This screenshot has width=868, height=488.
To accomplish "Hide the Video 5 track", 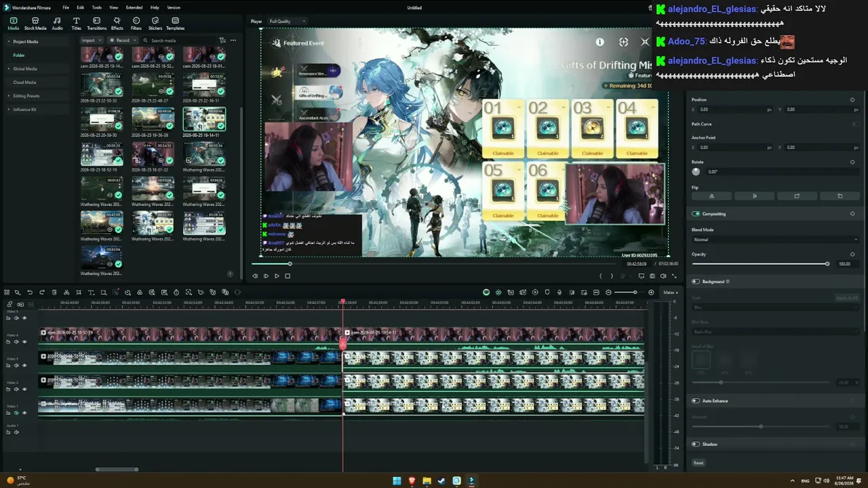I will [x=24, y=317].
